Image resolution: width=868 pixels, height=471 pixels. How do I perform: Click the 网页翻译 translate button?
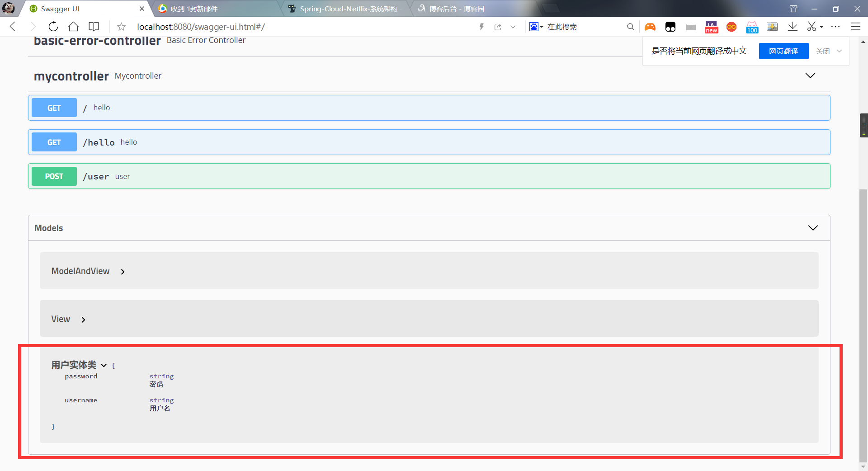click(783, 51)
